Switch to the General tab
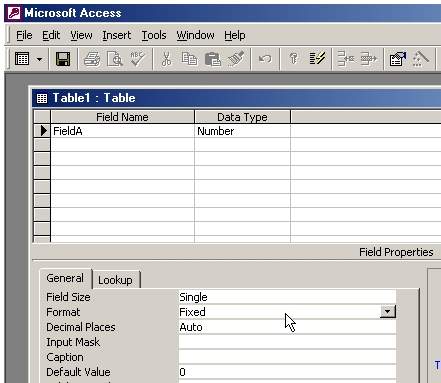This screenshot has width=441, height=383. coord(65,278)
